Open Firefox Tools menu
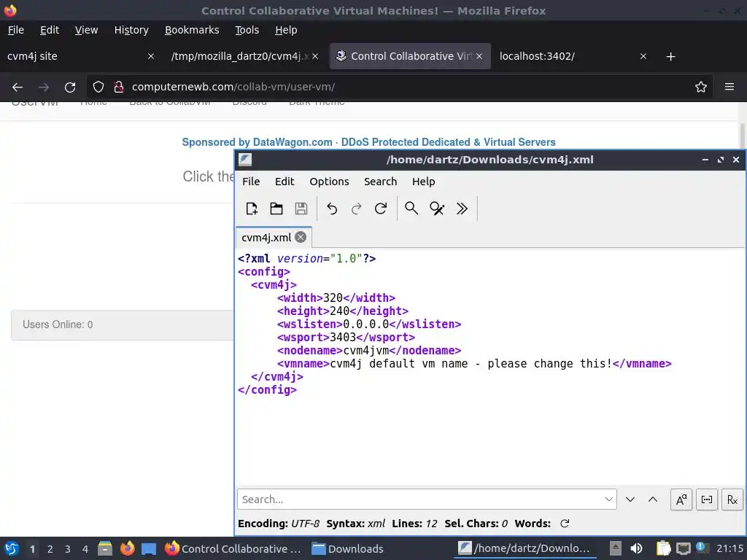 coord(247,30)
